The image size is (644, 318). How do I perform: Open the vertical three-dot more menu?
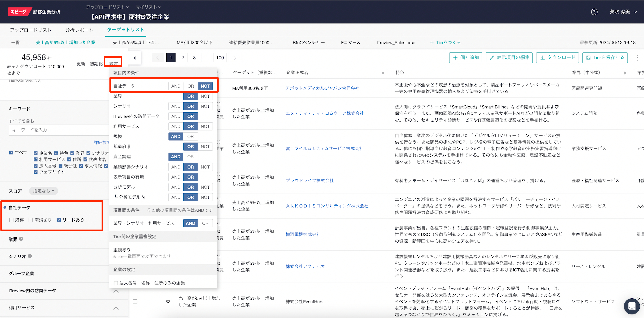(637, 58)
